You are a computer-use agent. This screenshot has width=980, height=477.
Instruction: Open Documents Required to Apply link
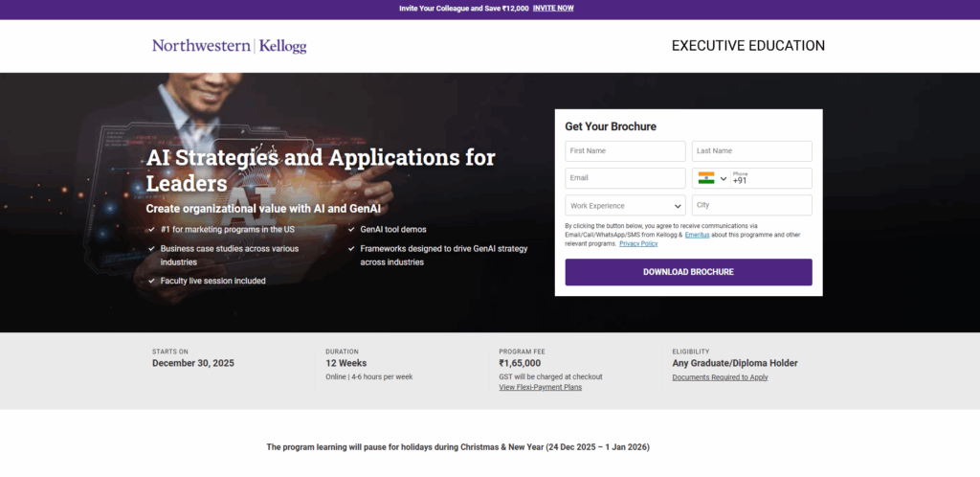pyautogui.click(x=720, y=377)
